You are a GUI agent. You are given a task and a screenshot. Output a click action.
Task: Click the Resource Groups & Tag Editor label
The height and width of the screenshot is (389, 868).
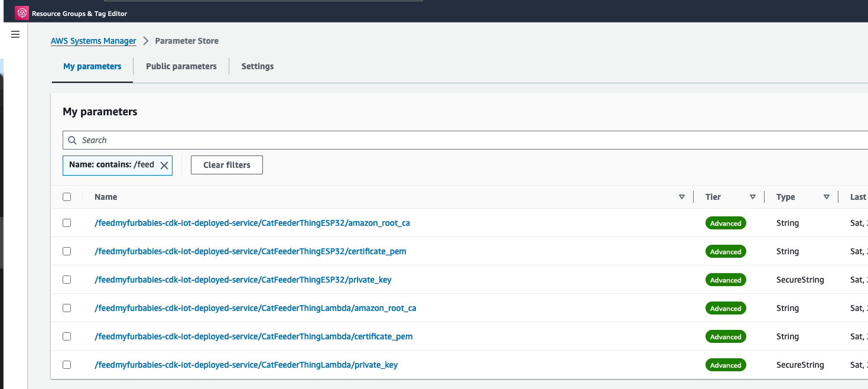click(79, 13)
